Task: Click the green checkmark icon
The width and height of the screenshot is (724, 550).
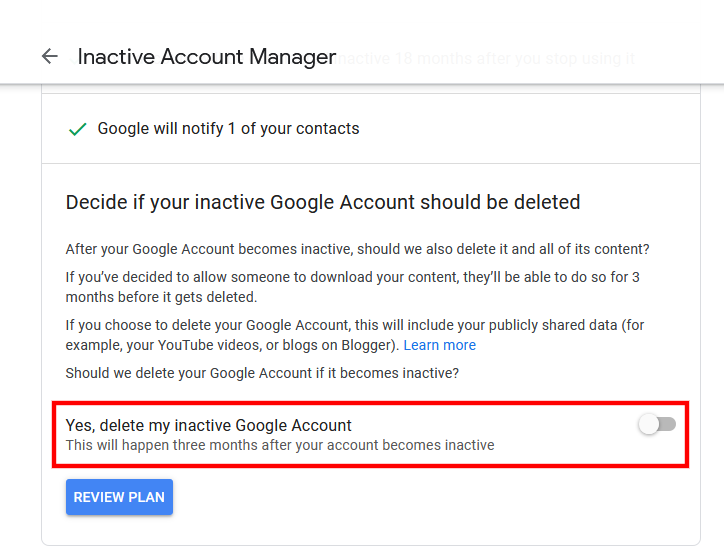Action: (x=78, y=129)
